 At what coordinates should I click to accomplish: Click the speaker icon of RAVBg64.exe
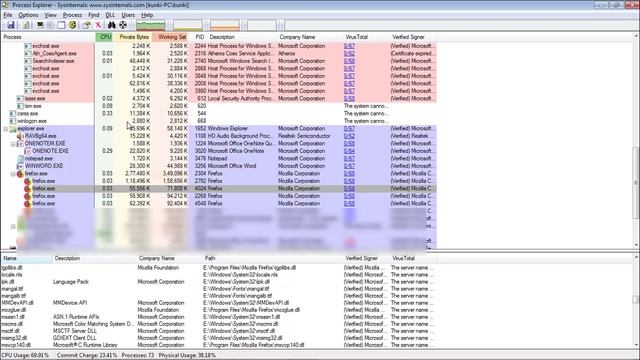(x=20, y=136)
